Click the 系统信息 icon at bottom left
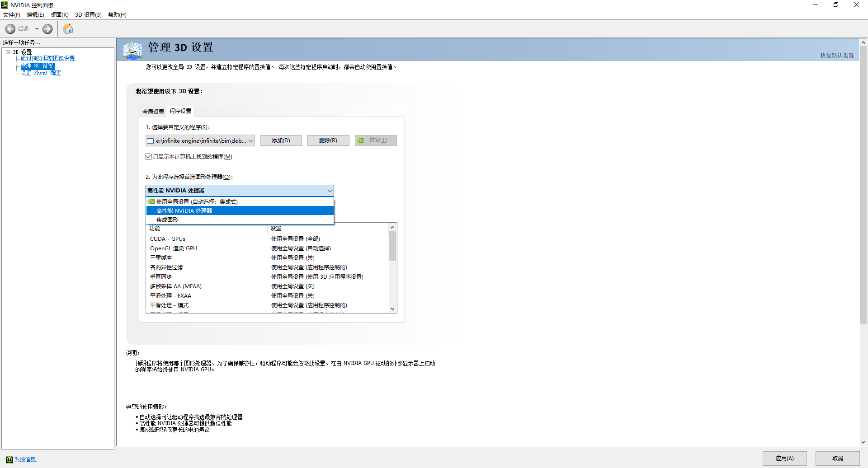This screenshot has height=468, width=868. (9, 459)
